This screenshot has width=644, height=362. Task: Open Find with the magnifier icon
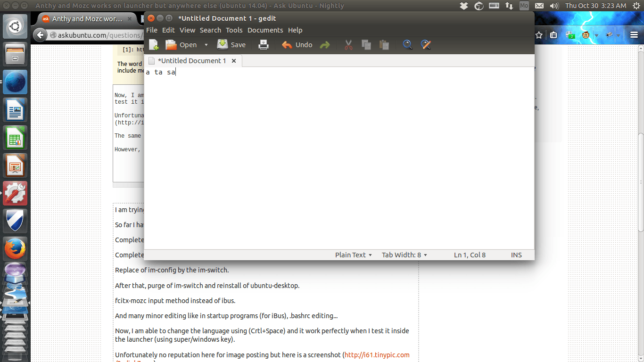(x=408, y=45)
